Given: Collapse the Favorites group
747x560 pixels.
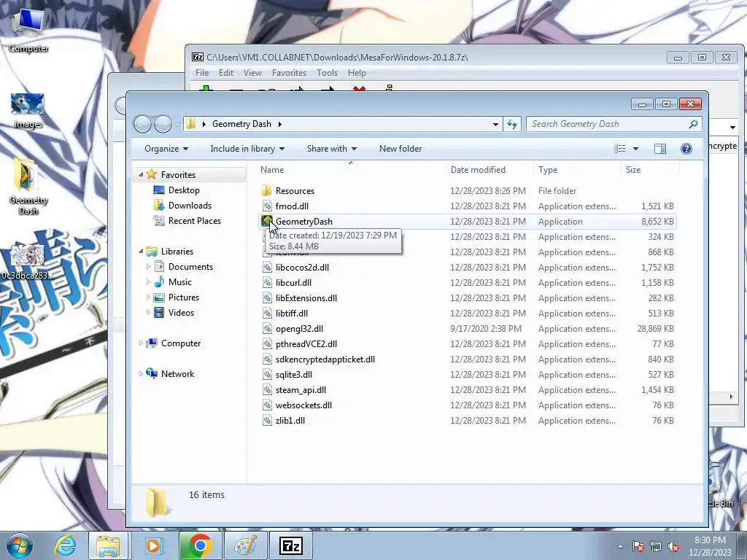Looking at the screenshot, I should pos(141,175).
